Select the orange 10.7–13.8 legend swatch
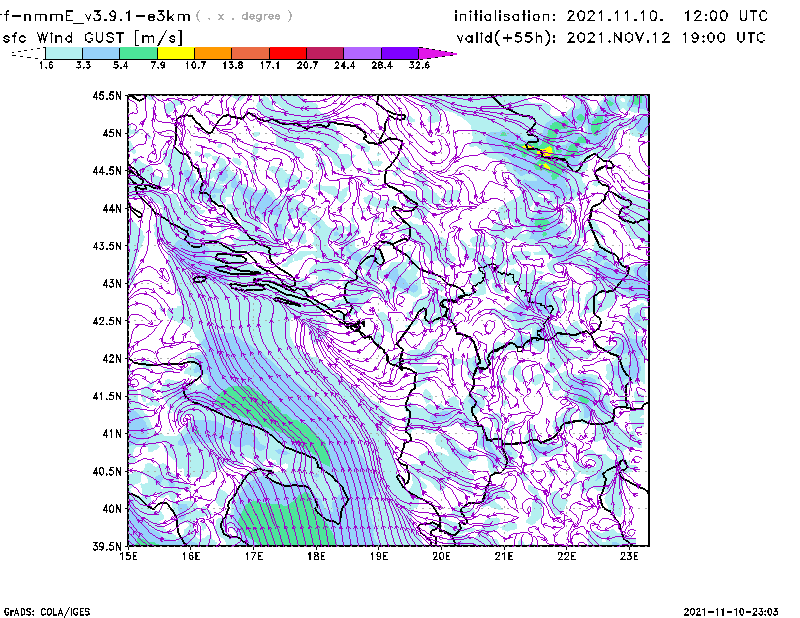The width and height of the screenshot is (800, 618). coord(213,53)
